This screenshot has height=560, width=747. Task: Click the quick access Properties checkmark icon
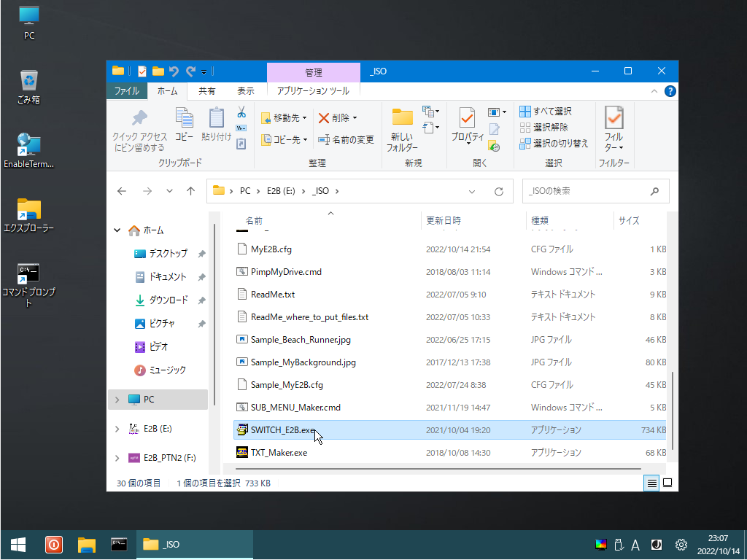click(142, 71)
